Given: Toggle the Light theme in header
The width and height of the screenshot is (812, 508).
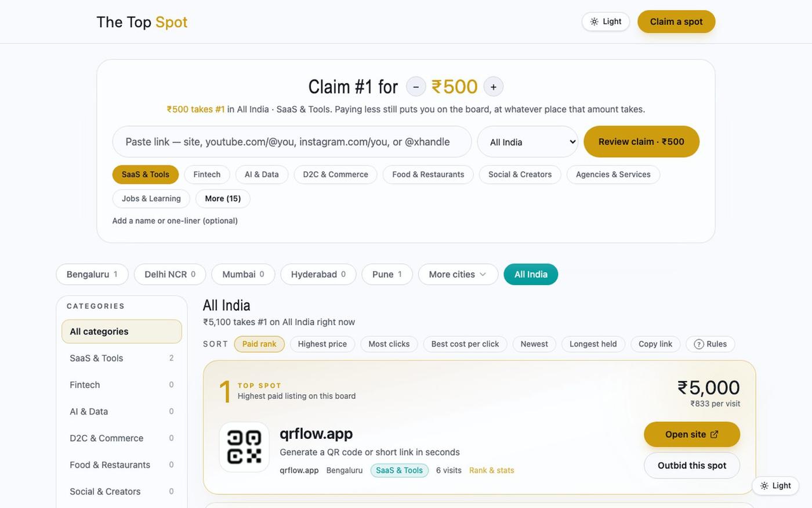Looking at the screenshot, I should [606, 21].
